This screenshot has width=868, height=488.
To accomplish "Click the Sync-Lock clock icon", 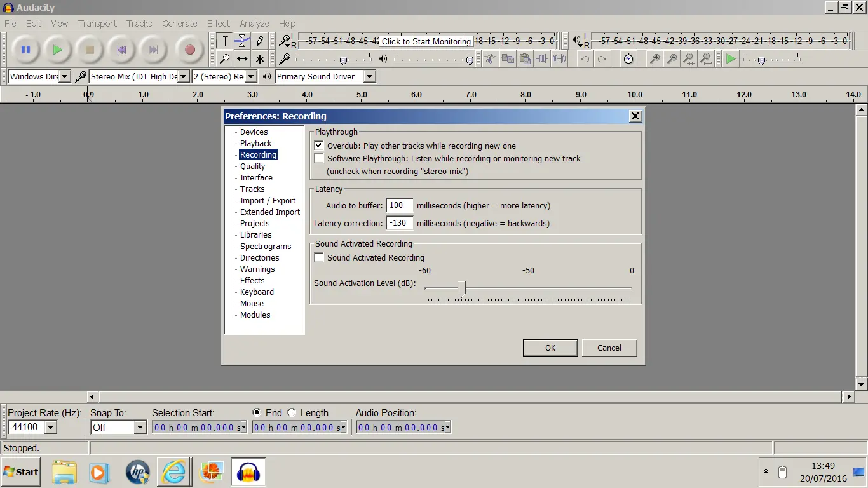I will click(628, 59).
